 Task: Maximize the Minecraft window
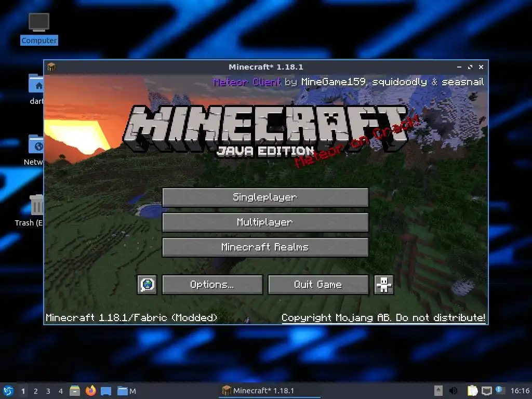click(x=470, y=67)
